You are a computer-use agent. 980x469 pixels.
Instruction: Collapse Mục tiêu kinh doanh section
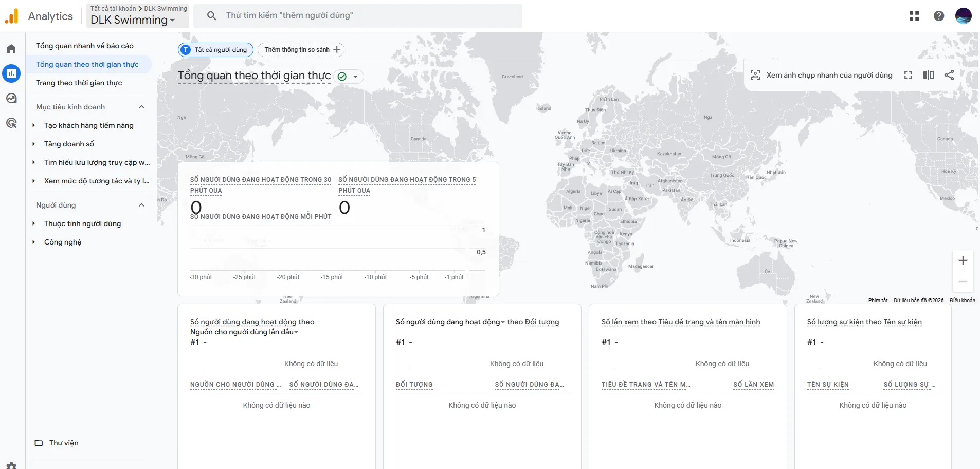coord(141,107)
